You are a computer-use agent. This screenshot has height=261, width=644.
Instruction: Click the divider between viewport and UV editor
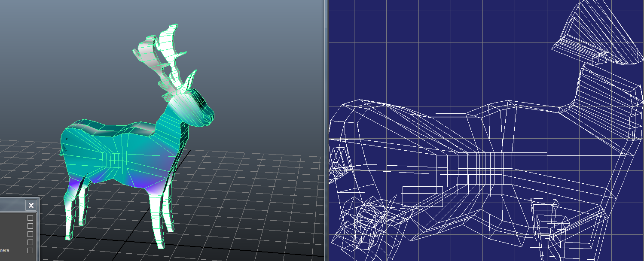click(x=326, y=129)
